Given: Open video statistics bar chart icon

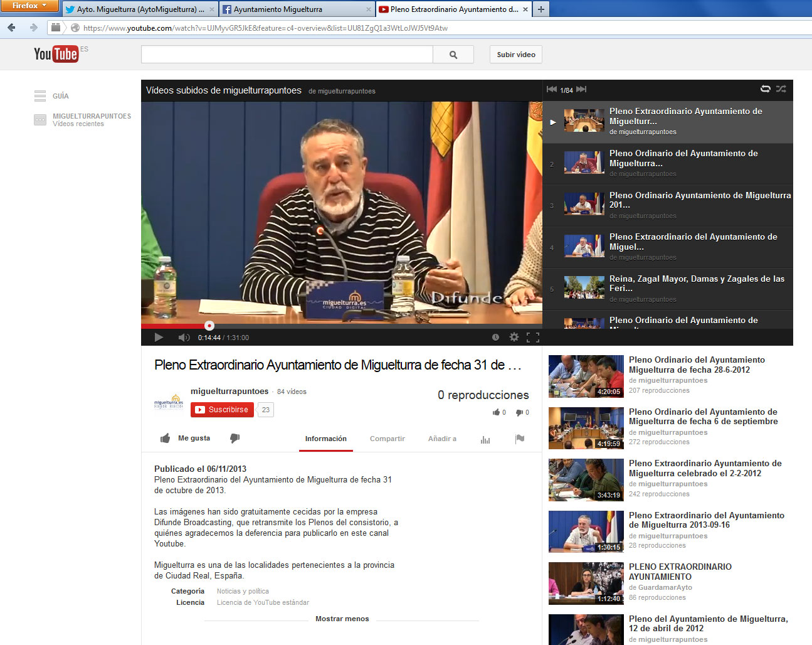Looking at the screenshot, I should point(485,439).
